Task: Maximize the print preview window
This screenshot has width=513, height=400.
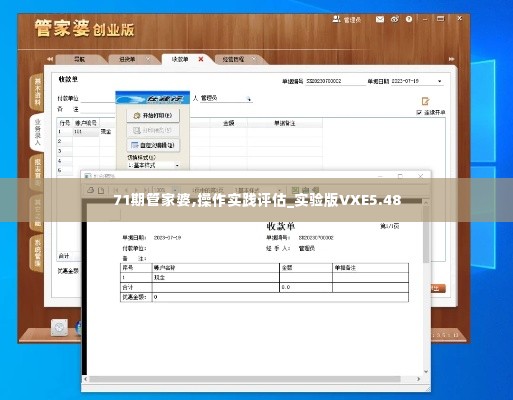Action: tap(400, 176)
